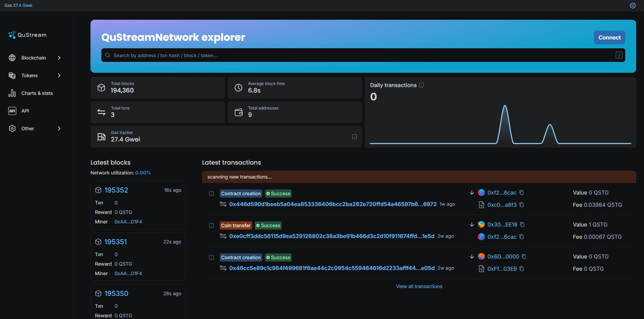
Task: Copy the 0x30...EE18 sender address
Action: (x=523, y=224)
